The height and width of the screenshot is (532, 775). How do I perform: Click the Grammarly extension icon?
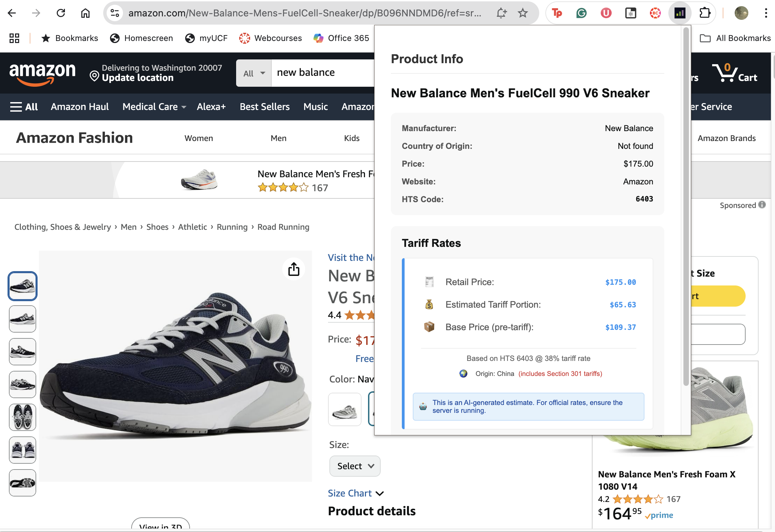tap(581, 13)
